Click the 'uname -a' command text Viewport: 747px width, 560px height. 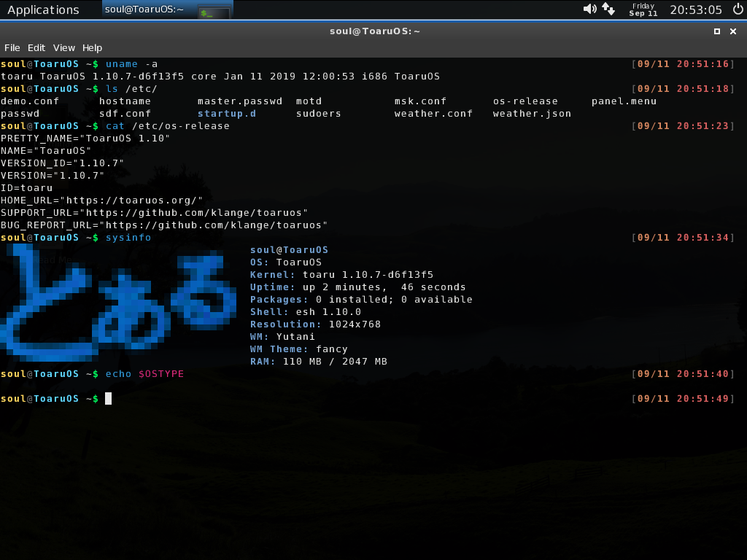tap(131, 64)
